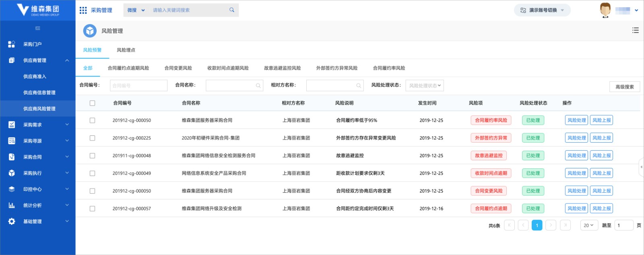Check the row 201911-cg-000048
This screenshot has width=644, height=255.
92,156
